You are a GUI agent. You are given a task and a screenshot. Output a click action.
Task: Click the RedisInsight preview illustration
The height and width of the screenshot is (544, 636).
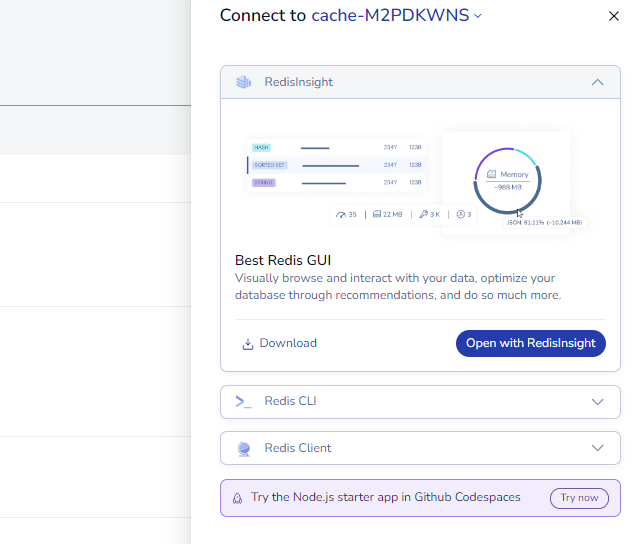pyautogui.click(x=416, y=183)
